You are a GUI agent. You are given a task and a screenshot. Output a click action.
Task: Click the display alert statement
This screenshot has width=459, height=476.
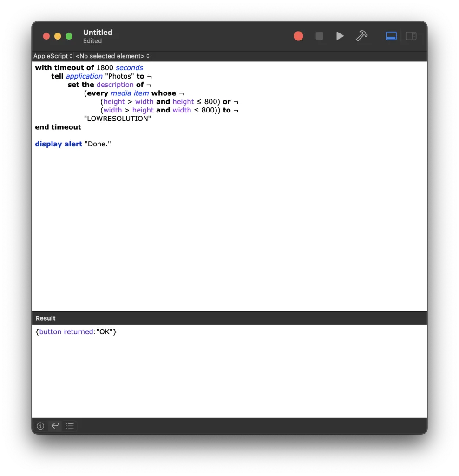tap(59, 144)
